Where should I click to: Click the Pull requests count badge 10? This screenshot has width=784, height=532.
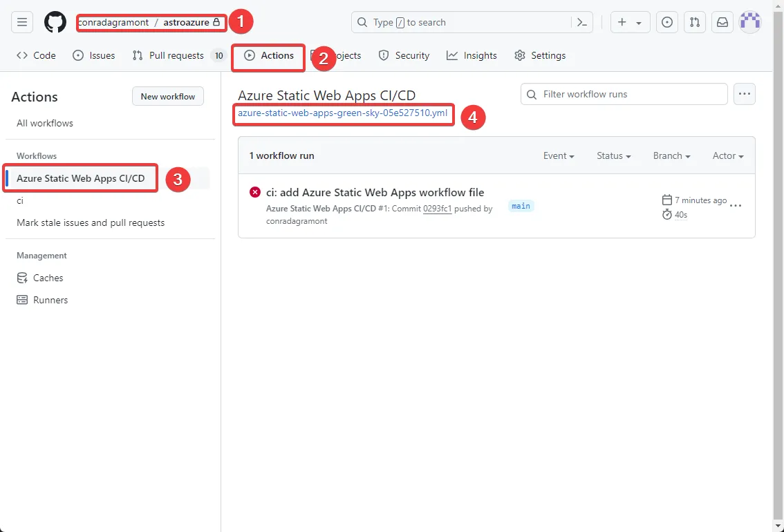click(x=218, y=55)
